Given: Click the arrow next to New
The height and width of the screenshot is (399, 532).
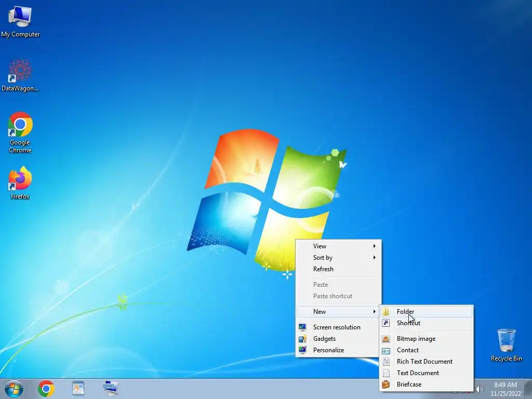Looking at the screenshot, I should tap(374, 312).
